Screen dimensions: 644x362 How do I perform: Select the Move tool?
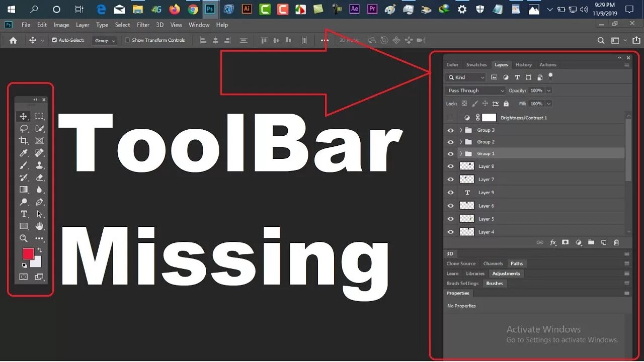pyautogui.click(x=23, y=116)
